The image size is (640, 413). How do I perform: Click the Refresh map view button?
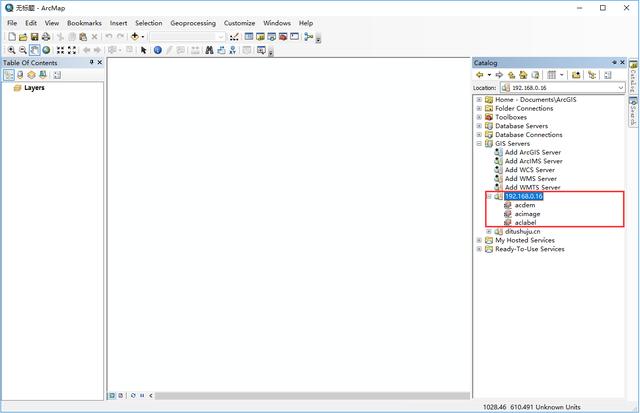tap(133, 395)
